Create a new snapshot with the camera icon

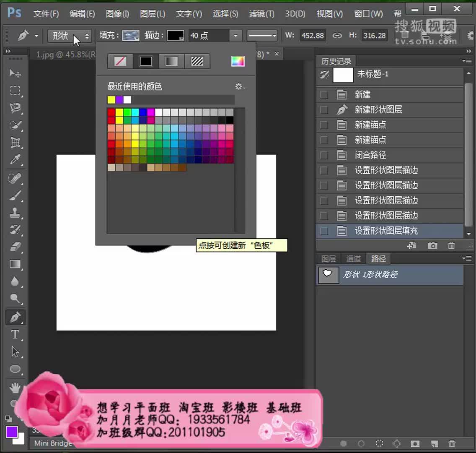(432, 246)
